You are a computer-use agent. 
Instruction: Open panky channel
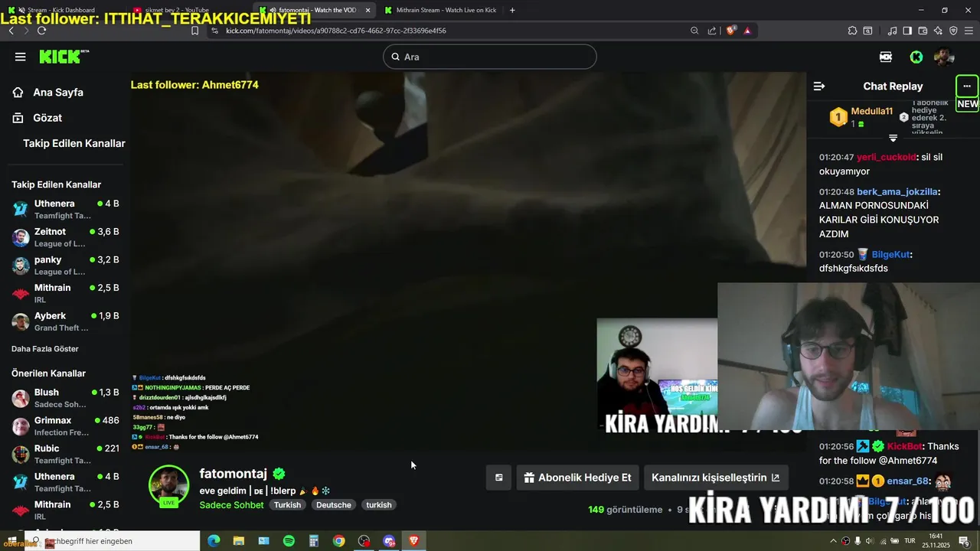coord(65,265)
